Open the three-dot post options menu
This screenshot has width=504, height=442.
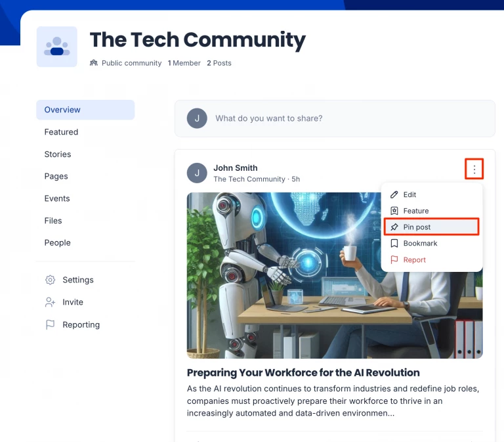tap(474, 169)
